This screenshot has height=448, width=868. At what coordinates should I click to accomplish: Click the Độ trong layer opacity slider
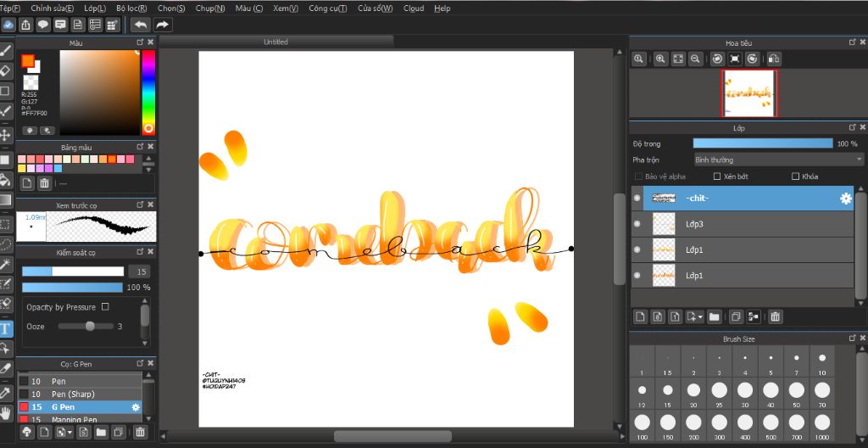tap(763, 143)
